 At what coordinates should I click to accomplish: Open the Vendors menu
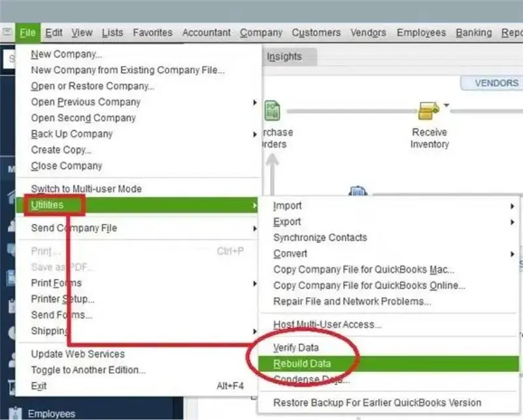click(368, 33)
